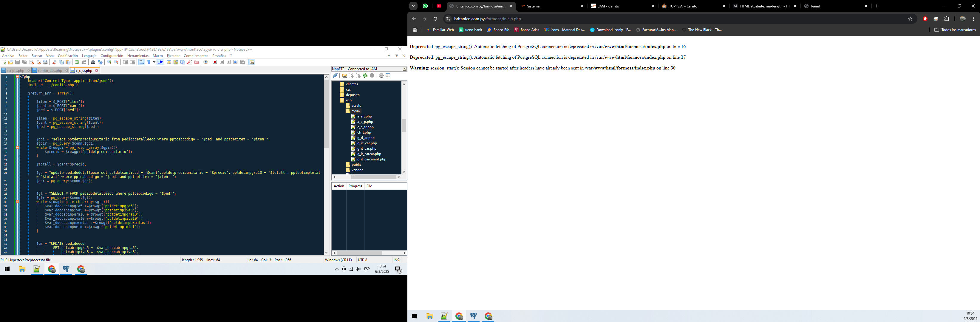
Task: Collapse the while loop fold at line 18
Action: point(18,148)
